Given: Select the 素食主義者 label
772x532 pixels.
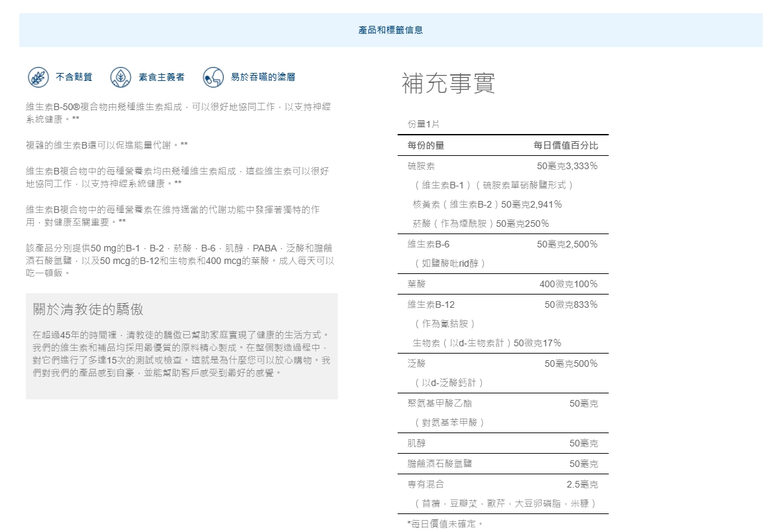Looking at the screenshot, I should point(161,77).
